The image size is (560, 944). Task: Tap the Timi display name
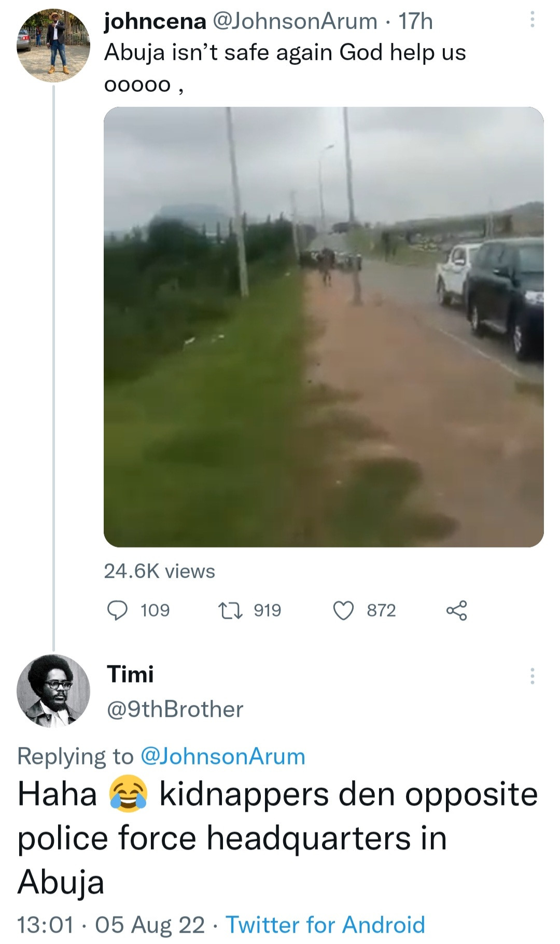(130, 674)
